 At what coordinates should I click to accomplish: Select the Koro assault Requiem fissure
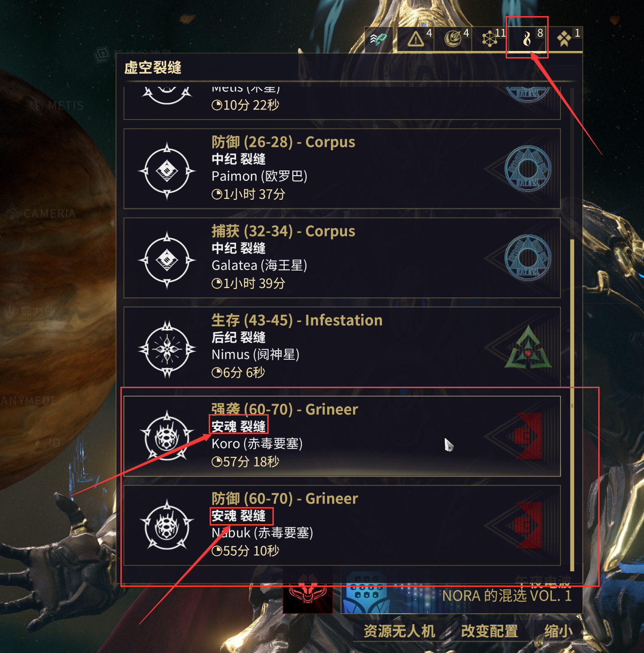click(x=342, y=436)
